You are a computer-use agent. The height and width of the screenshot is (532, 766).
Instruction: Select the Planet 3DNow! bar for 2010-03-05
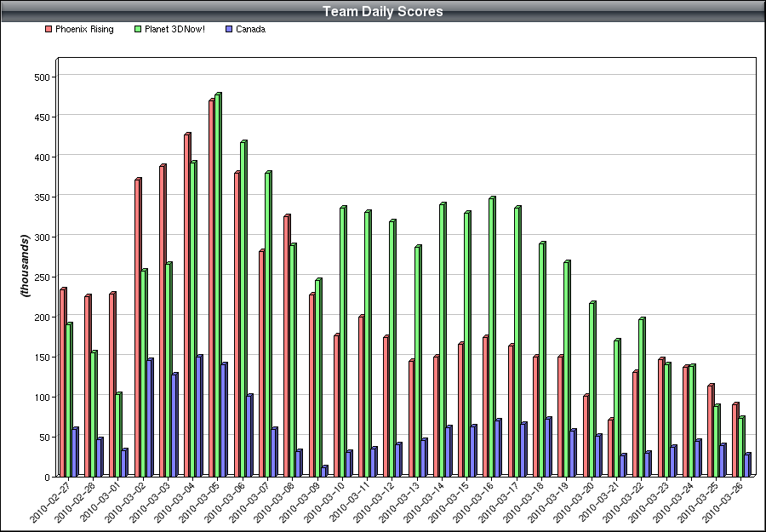[219, 284]
